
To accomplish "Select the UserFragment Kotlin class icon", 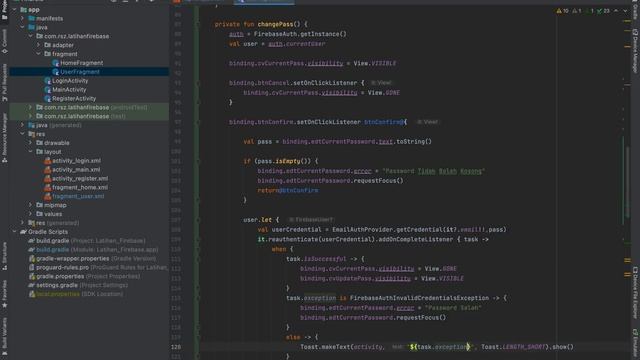I will 56,72.
